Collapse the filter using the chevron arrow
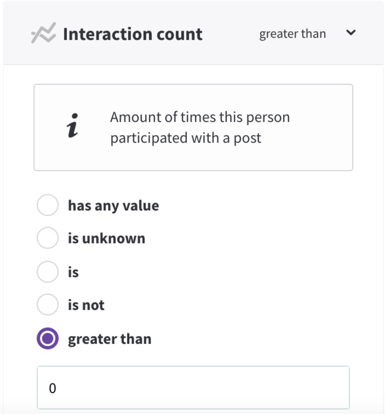Screen dimensions: 385x414 pyautogui.click(x=351, y=33)
